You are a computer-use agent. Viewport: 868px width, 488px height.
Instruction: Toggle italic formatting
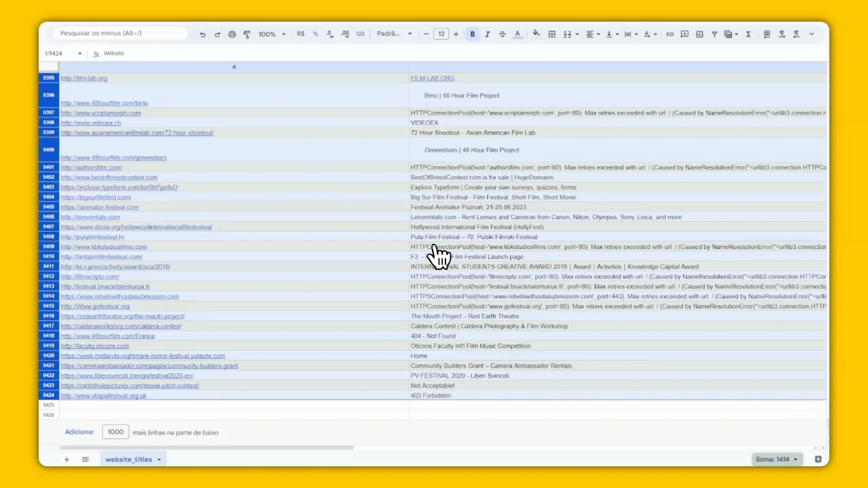click(487, 34)
